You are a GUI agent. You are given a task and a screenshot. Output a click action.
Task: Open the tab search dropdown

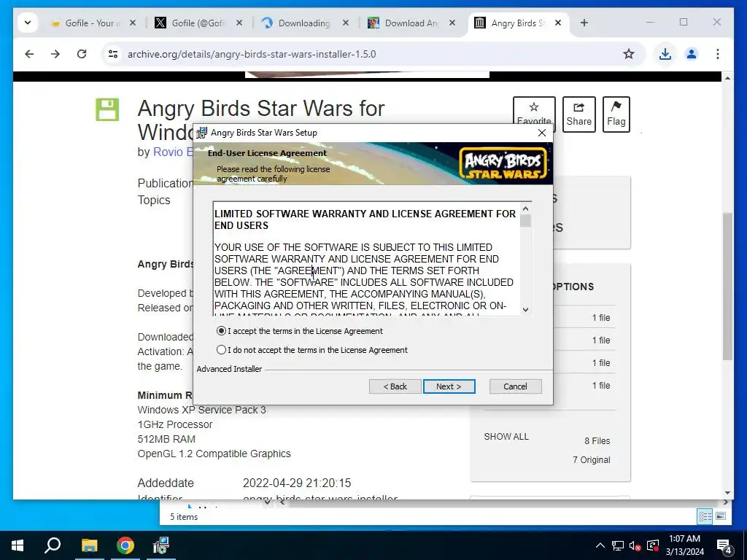pyautogui.click(x=28, y=23)
